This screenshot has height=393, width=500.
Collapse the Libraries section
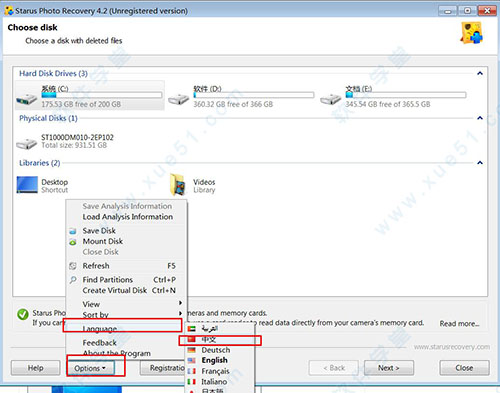click(480, 162)
